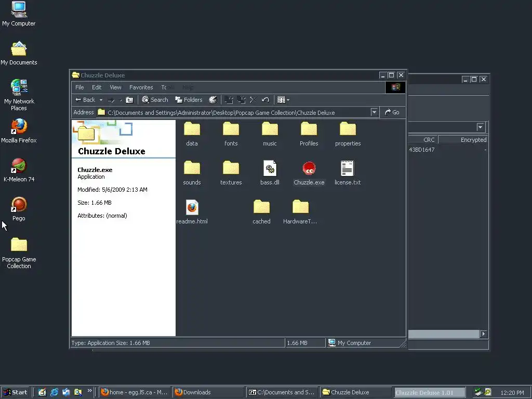Click the Delete (X) toolbar icon
The image size is (532, 399).
tap(253, 100)
